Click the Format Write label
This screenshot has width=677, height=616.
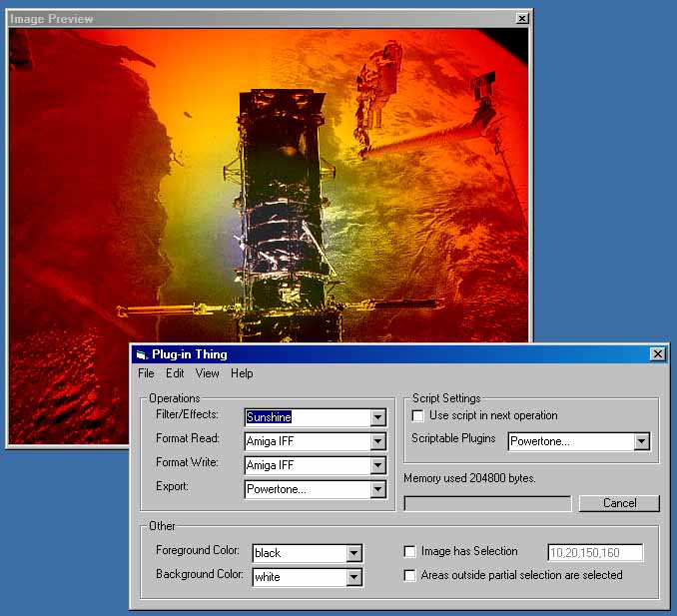tap(188, 463)
